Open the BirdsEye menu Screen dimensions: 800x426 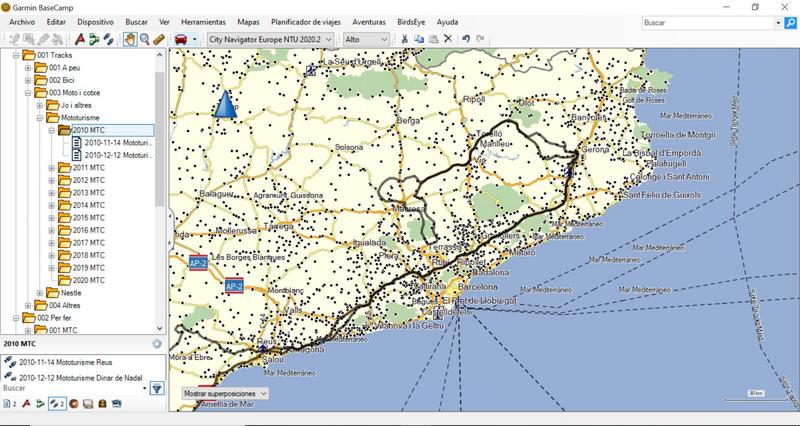(x=411, y=22)
